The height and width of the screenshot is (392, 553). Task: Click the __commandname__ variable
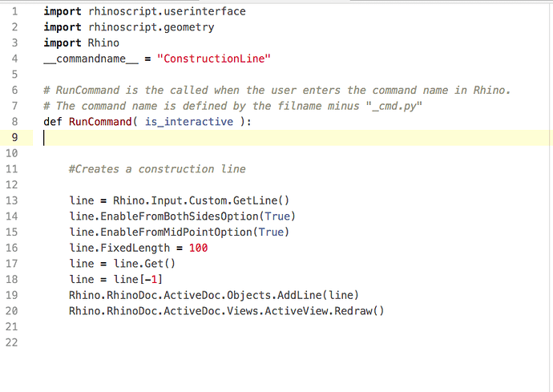91,59
